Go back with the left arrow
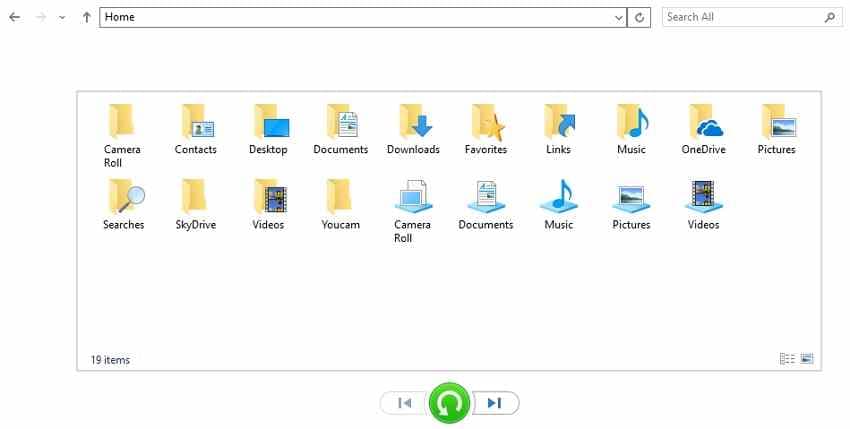The width and height of the screenshot is (850, 429). point(15,17)
